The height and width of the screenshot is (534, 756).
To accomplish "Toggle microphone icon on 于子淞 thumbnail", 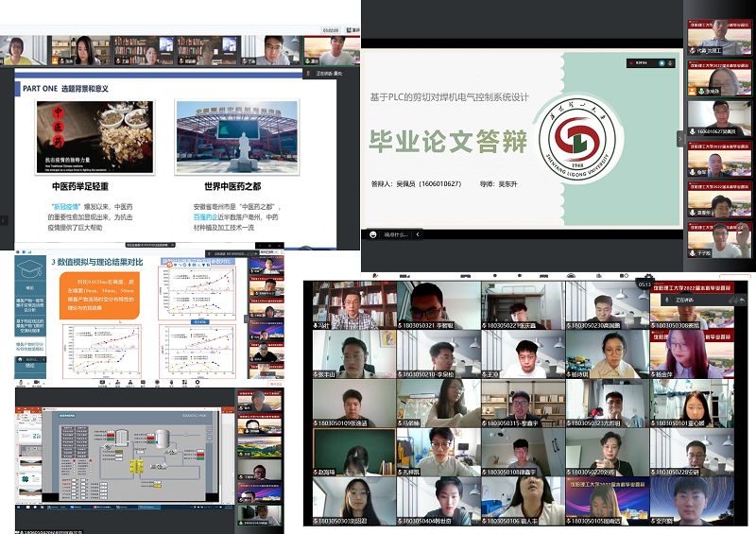I will (693, 252).
